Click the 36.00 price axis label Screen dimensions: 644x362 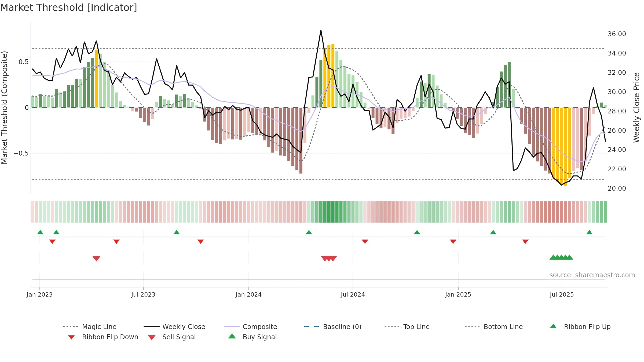tap(617, 34)
